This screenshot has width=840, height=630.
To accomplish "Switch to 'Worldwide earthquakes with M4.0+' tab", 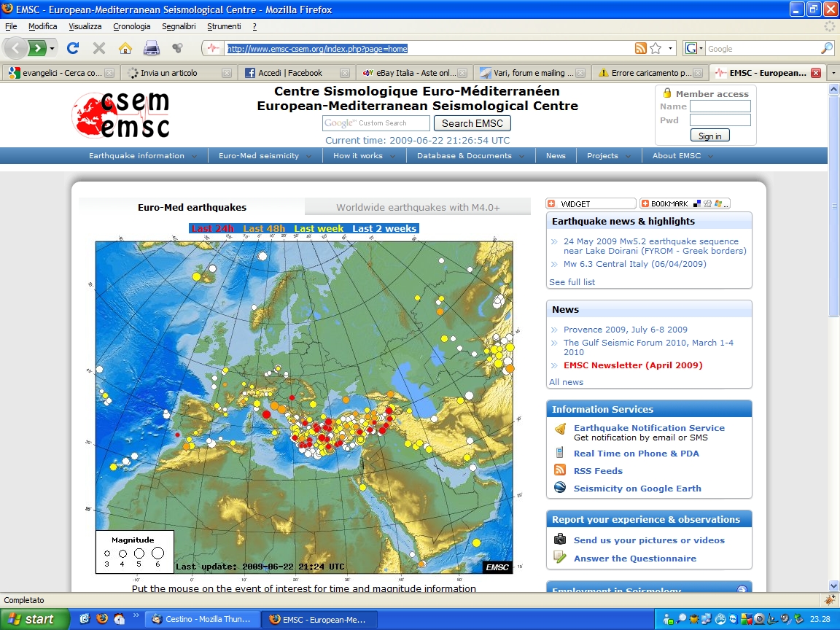I will click(418, 207).
